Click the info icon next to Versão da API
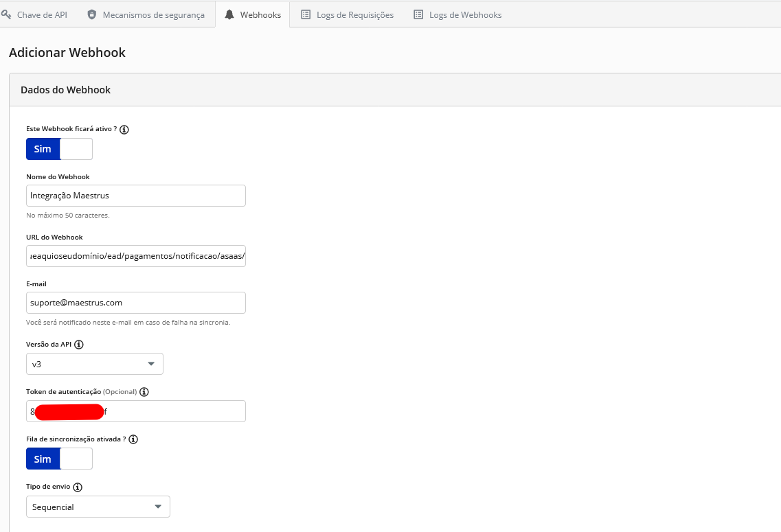 [79, 345]
